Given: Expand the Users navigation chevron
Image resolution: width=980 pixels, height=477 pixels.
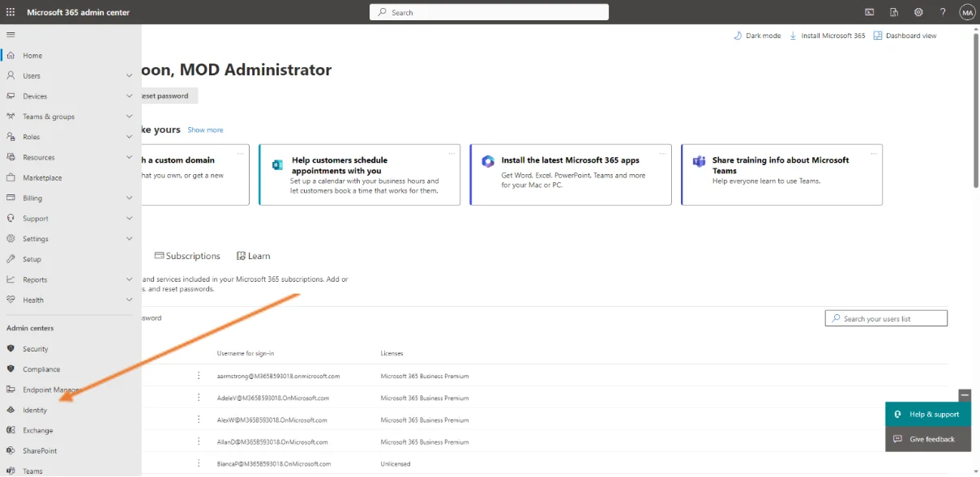Looking at the screenshot, I should tap(129, 75).
